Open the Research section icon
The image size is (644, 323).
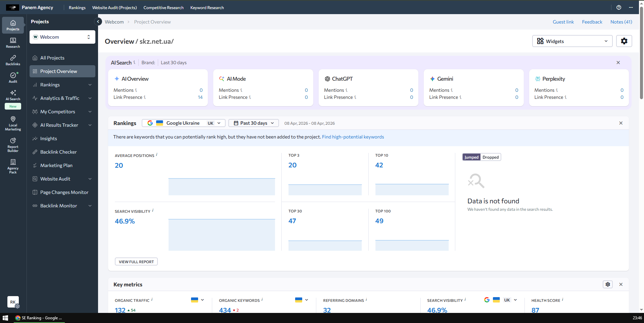pyautogui.click(x=13, y=43)
